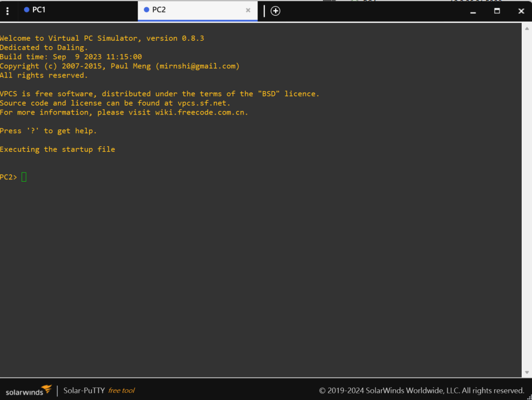This screenshot has height=400, width=532.
Task: Minimize the Solar-PuTTY window
Action: pos(473,11)
